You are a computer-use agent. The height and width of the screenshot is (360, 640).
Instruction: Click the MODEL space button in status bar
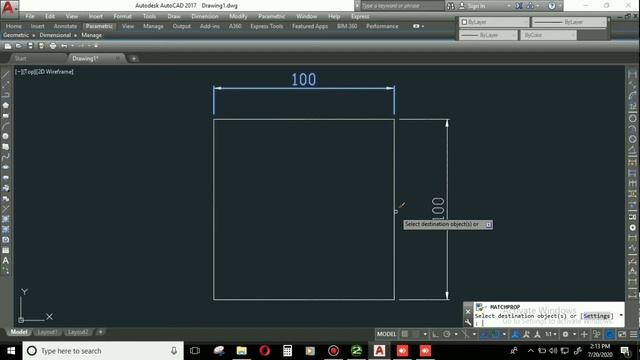386,334
